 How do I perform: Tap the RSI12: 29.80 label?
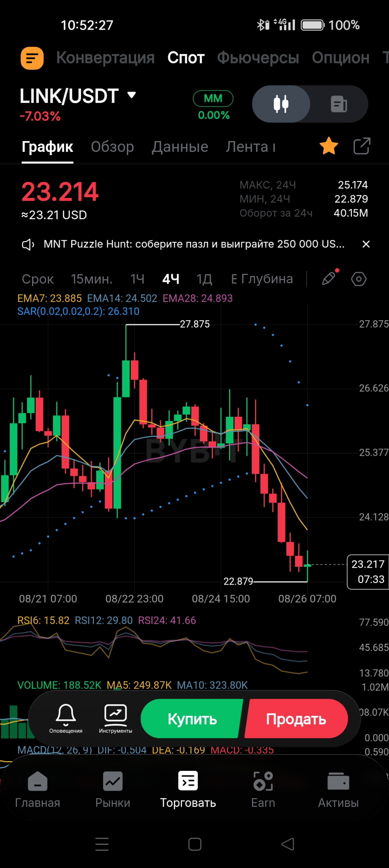click(x=104, y=620)
